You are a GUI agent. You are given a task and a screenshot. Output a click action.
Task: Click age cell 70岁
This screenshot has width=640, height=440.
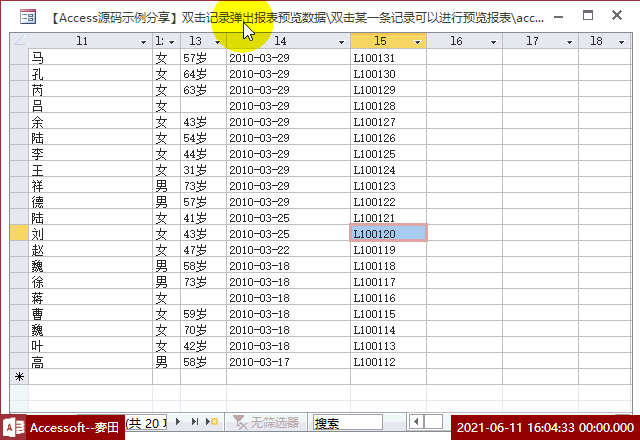[x=203, y=330]
